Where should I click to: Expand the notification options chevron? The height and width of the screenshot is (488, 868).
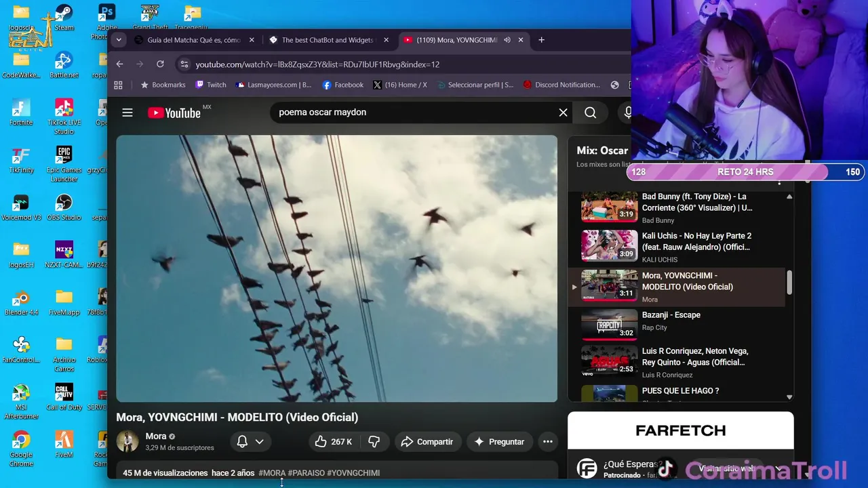tap(259, 442)
